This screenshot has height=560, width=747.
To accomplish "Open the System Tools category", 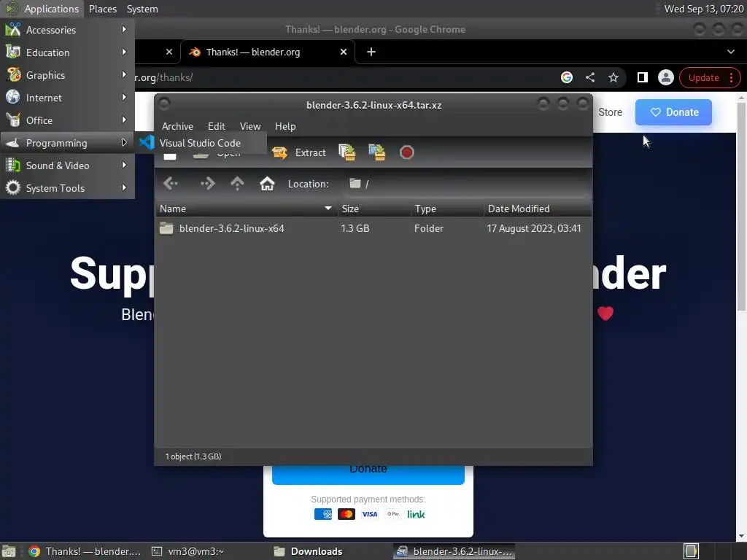I will (x=67, y=188).
